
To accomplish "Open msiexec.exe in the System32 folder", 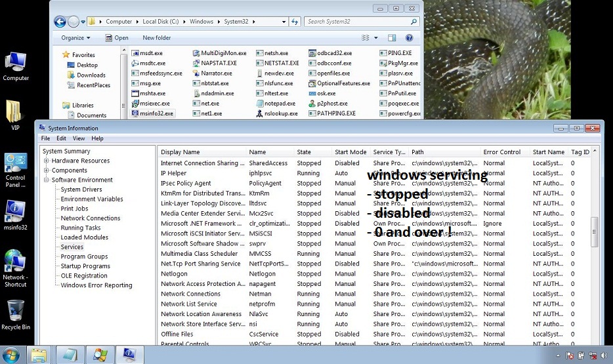I will click(x=151, y=104).
